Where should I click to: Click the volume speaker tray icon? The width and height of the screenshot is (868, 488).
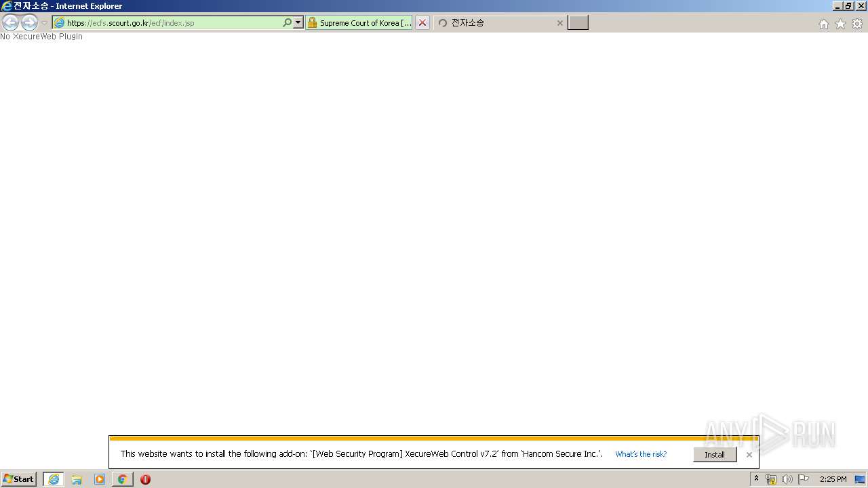click(787, 479)
